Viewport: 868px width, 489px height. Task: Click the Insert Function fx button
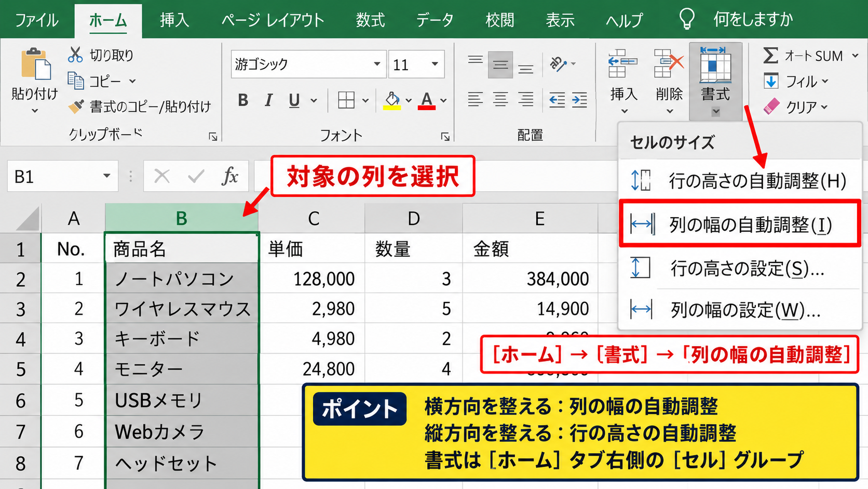(x=229, y=176)
